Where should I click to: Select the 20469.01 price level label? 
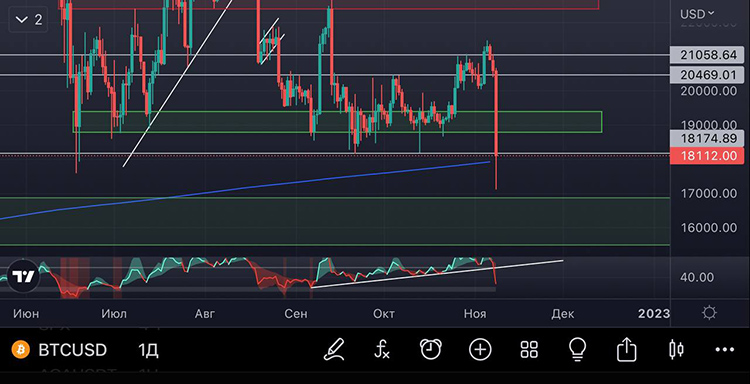click(707, 75)
